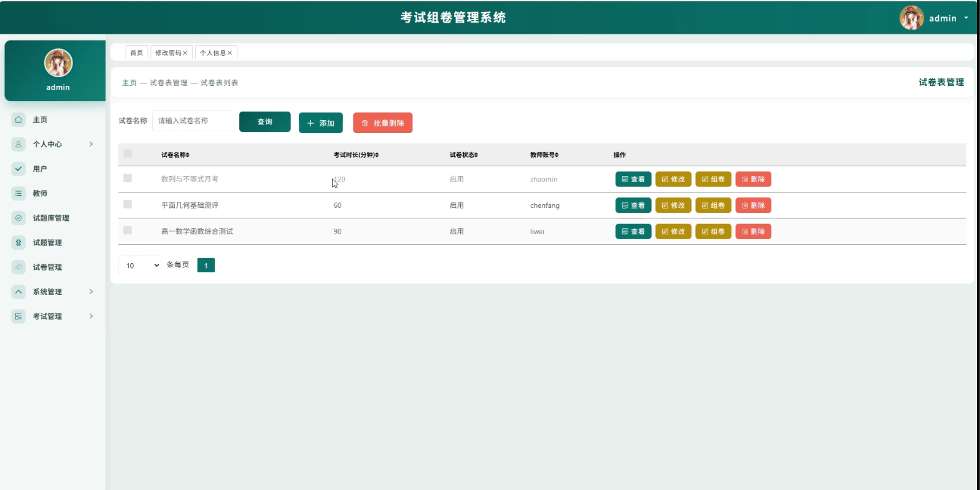Click the 平面几何基础测评 exam name cell
Screen dimensions: 980x490
[190, 205]
